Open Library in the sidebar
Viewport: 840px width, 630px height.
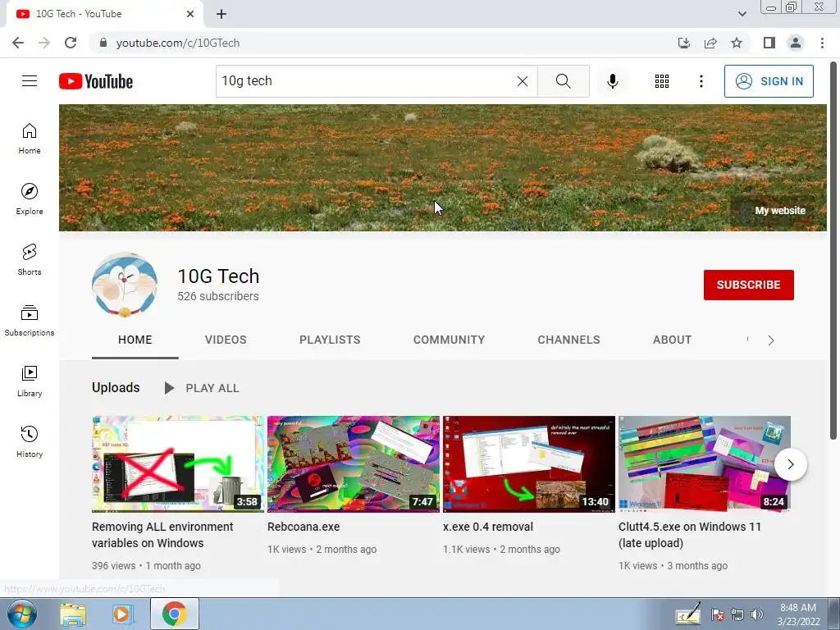(30, 381)
